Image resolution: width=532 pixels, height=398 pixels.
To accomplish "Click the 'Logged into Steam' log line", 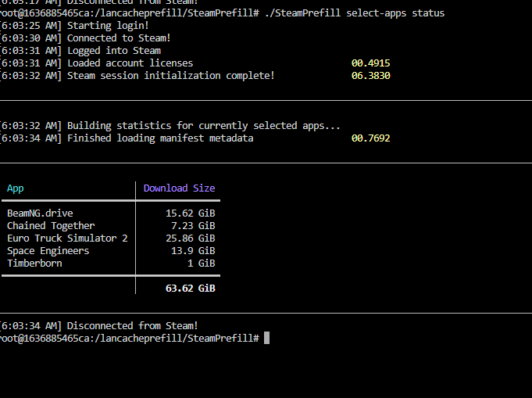I will [x=114, y=51].
